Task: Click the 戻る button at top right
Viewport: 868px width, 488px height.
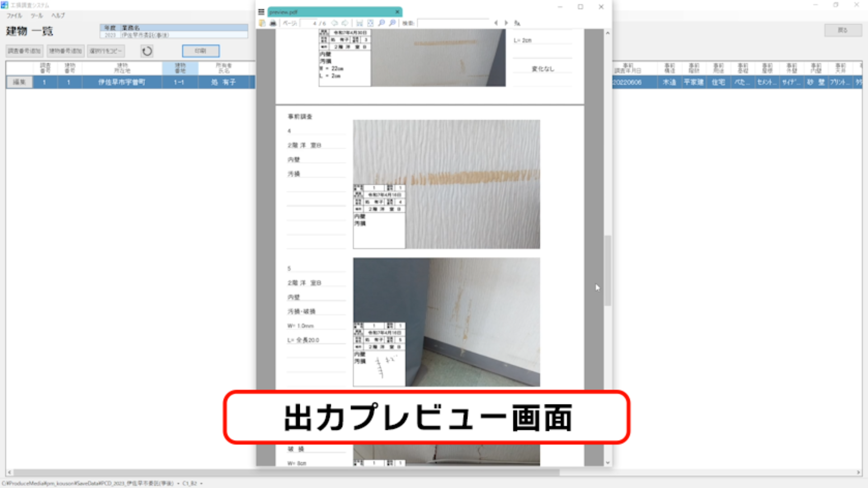Action: (843, 30)
